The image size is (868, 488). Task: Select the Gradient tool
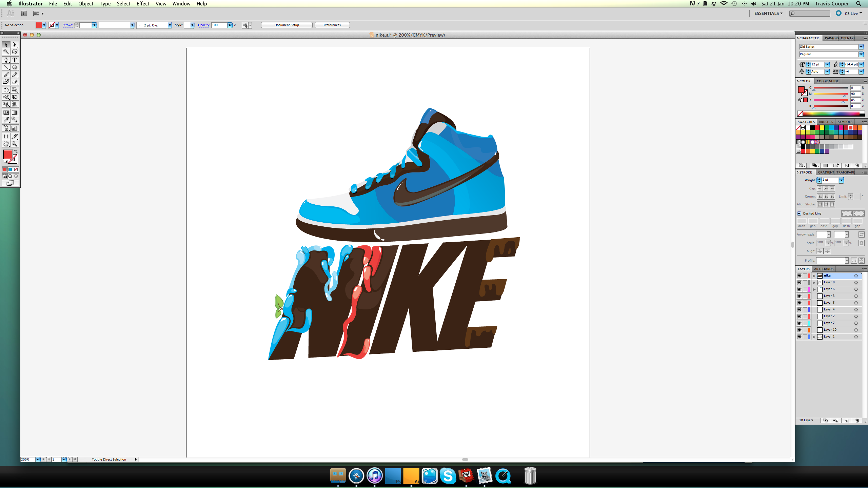point(15,113)
